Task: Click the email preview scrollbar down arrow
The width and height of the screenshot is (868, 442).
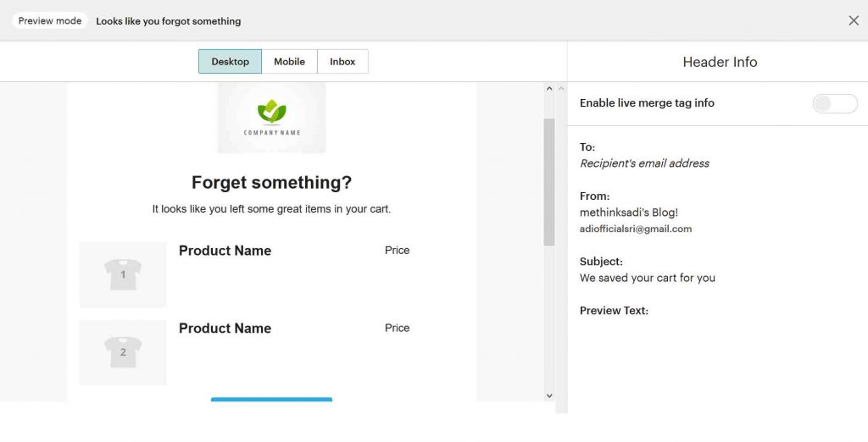Action: pos(549,395)
